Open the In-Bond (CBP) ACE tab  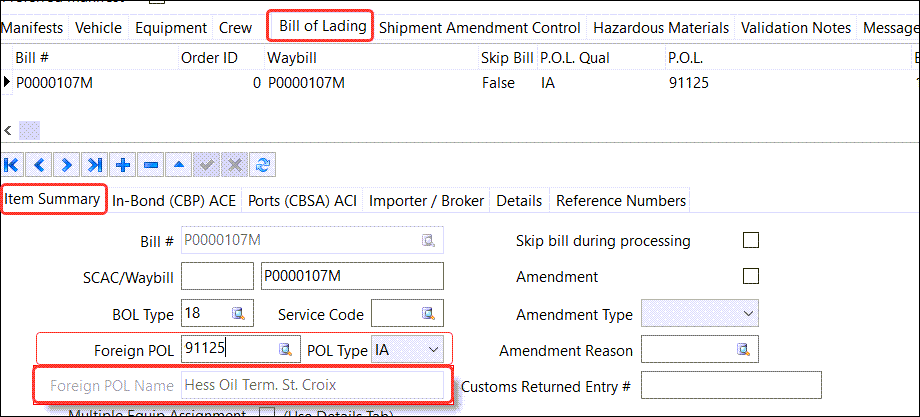[174, 200]
